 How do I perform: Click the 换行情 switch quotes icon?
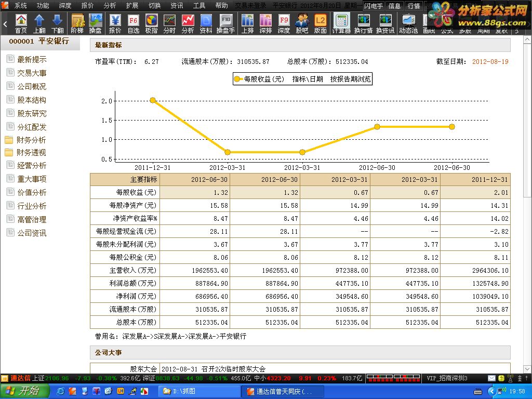click(363, 23)
